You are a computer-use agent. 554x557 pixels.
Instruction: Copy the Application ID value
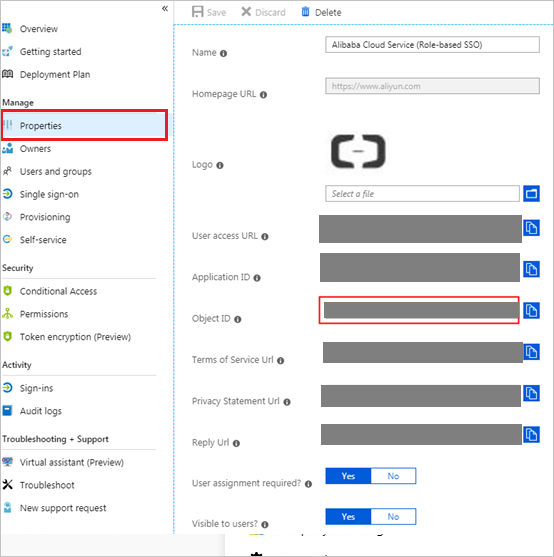coord(531,269)
